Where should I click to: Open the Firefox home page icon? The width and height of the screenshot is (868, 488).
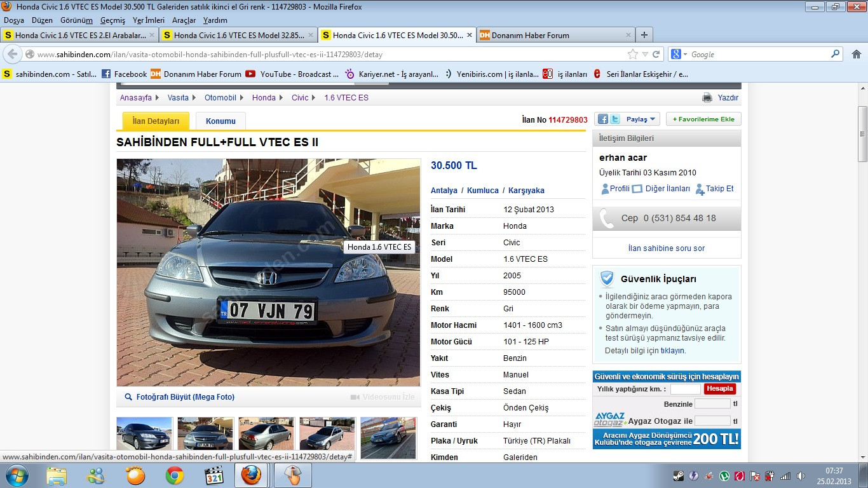(856, 55)
